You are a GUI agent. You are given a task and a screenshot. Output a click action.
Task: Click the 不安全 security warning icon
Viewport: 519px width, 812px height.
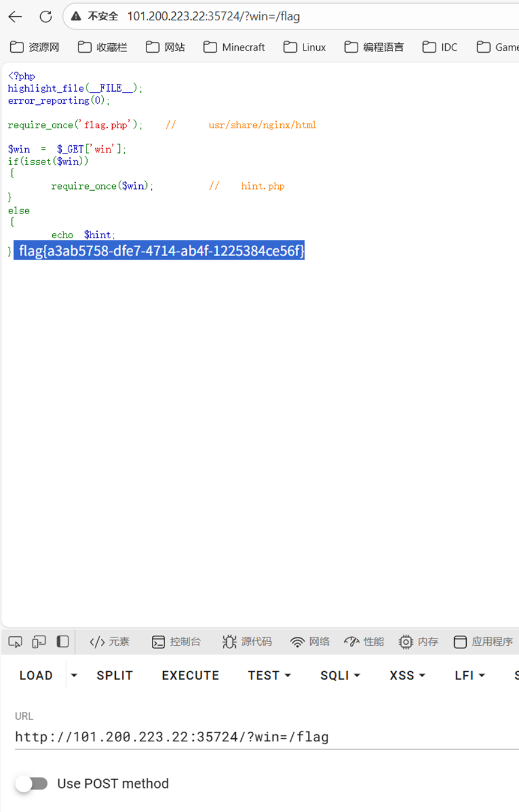coord(75,16)
